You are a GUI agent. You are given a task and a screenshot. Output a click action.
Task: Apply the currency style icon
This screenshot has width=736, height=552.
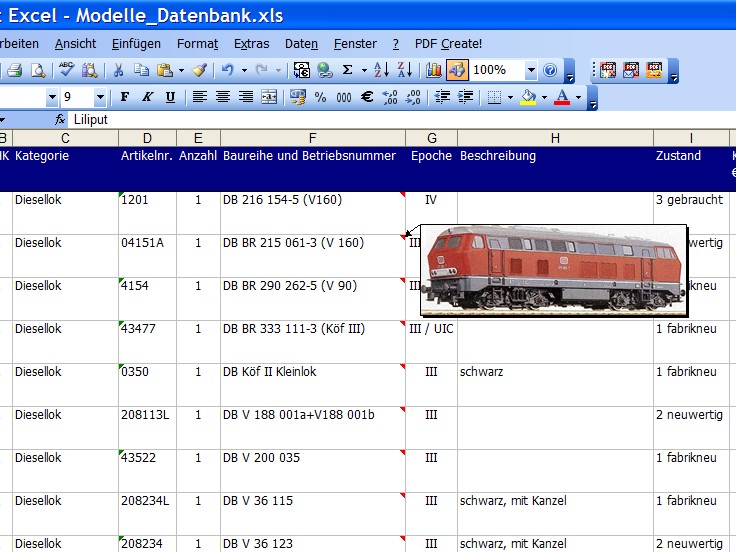pos(298,97)
